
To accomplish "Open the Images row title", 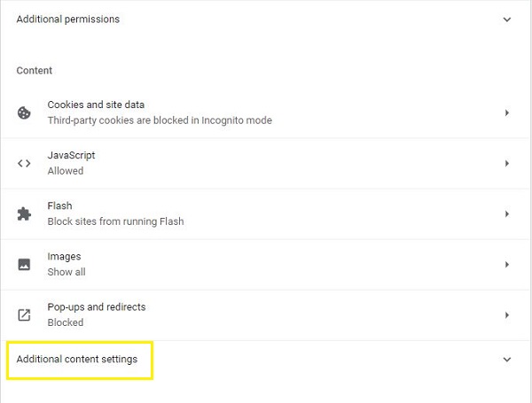I will (x=64, y=256).
